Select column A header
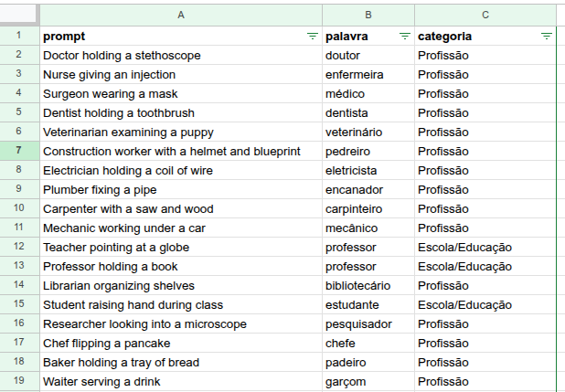This screenshot has width=565, height=392. click(181, 16)
